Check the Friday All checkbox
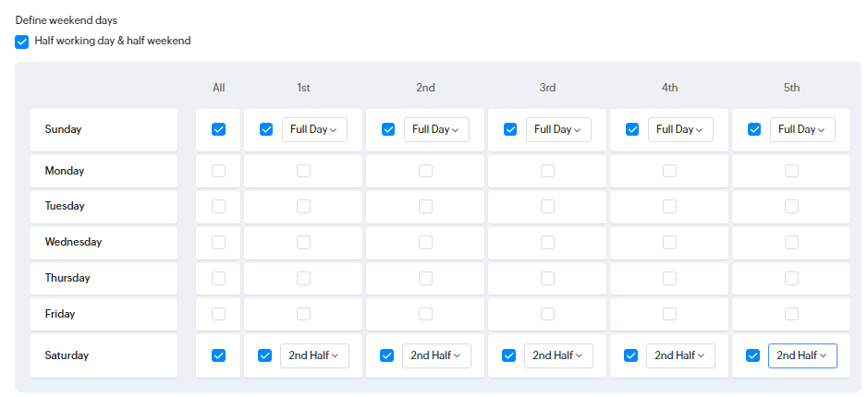The image size is (868, 397). pos(219,314)
